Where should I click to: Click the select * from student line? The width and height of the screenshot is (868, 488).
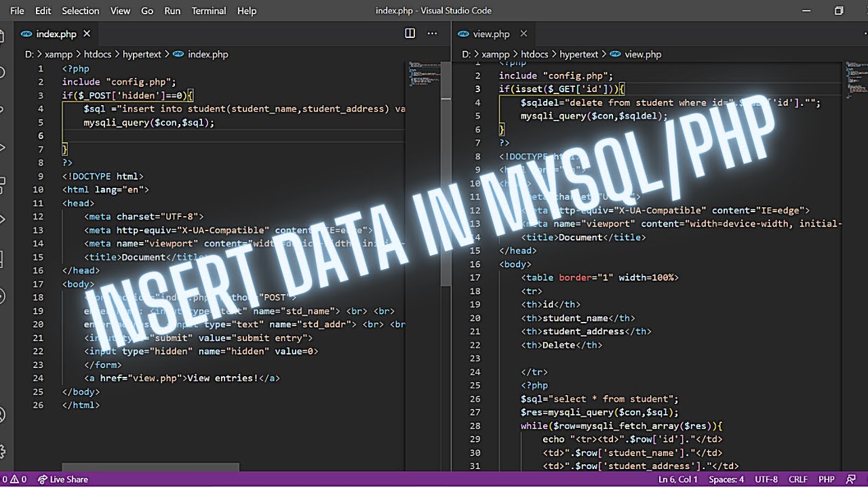599,399
